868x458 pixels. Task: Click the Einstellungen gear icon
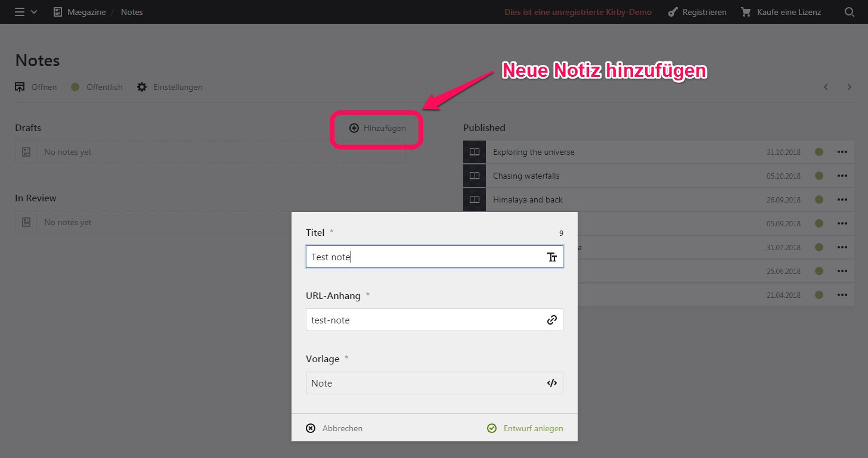pyautogui.click(x=142, y=87)
